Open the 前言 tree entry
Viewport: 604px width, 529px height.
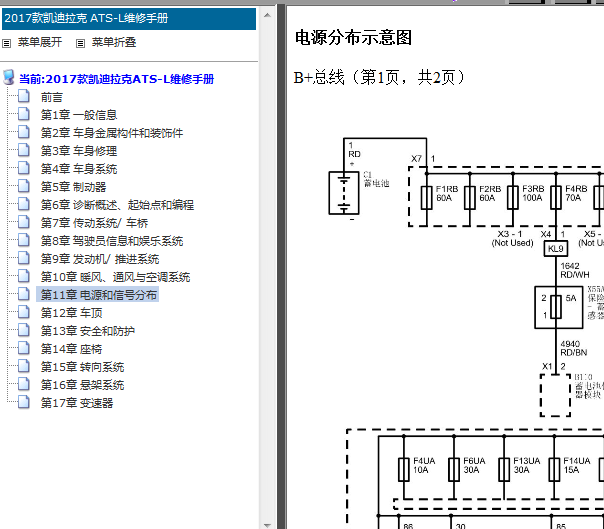click(x=52, y=97)
